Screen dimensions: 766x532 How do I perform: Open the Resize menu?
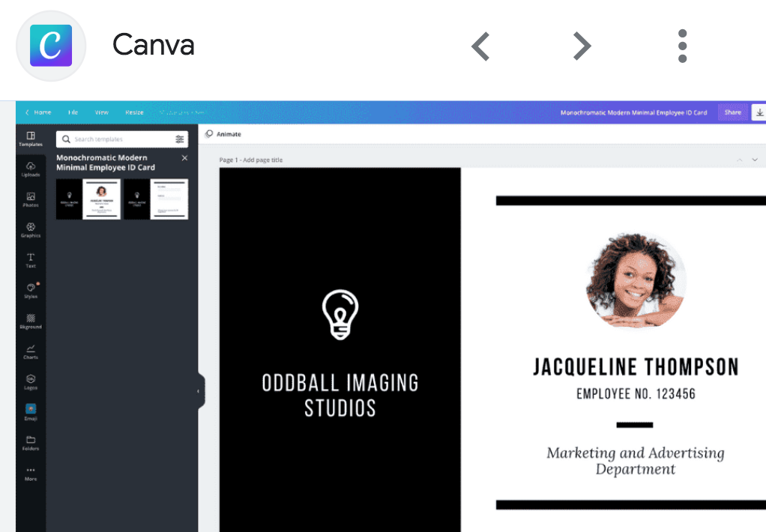134,112
